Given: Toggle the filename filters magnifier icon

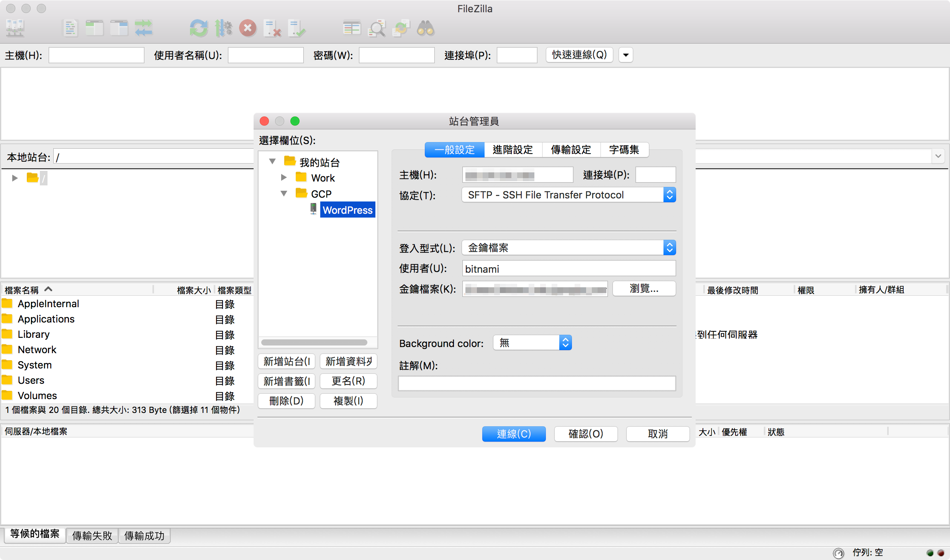Looking at the screenshot, I should tap(377, 28).
